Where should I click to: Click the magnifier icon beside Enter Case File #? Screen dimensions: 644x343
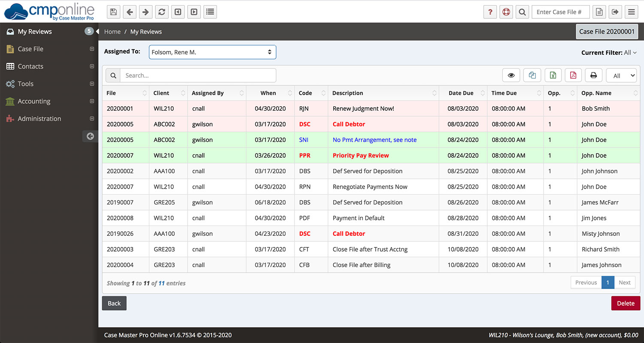[x=522, y=12]
